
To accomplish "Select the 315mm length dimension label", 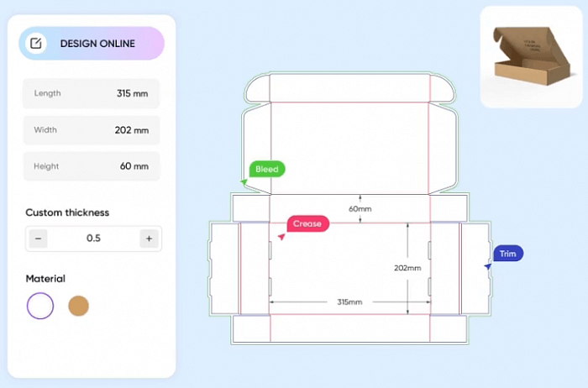I will 349,301.
